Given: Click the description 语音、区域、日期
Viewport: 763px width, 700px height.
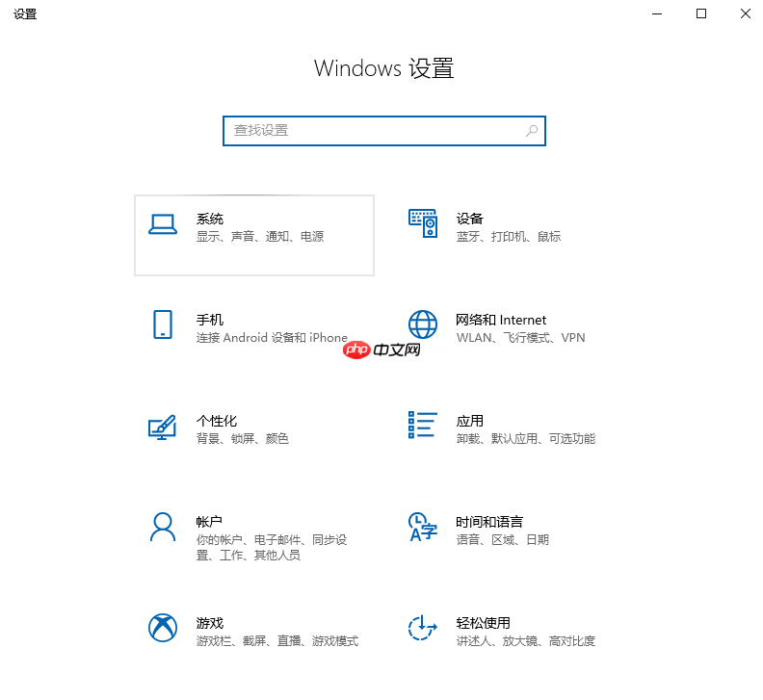Looking at the screenshot, I should coord(503,540).
